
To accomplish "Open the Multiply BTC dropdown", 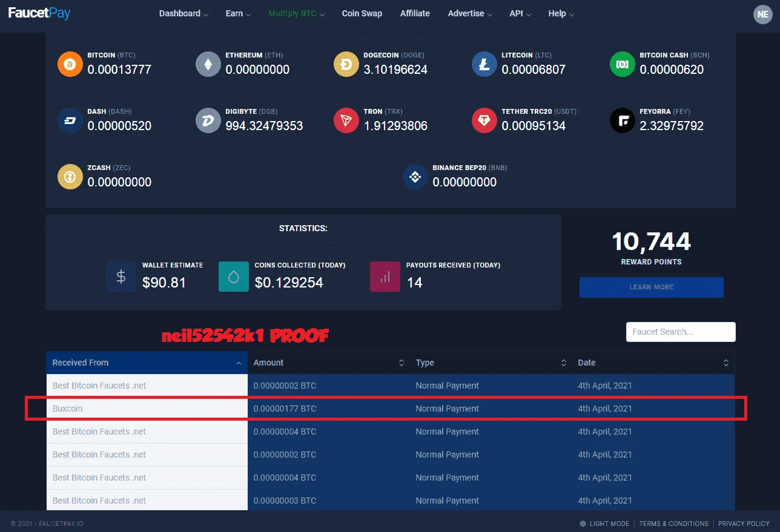I will 296,13.
